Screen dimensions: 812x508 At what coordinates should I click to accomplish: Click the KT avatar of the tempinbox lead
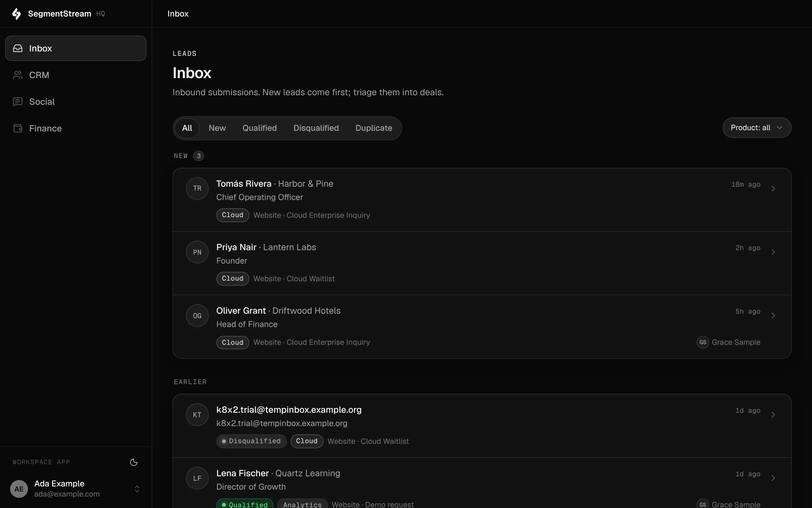197,415
